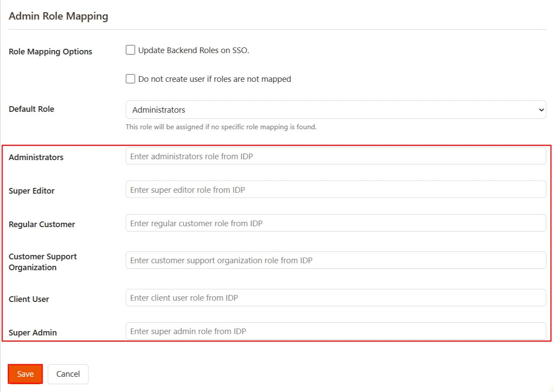
Task: Click the Super Admin row label
Action: point(32,332)
